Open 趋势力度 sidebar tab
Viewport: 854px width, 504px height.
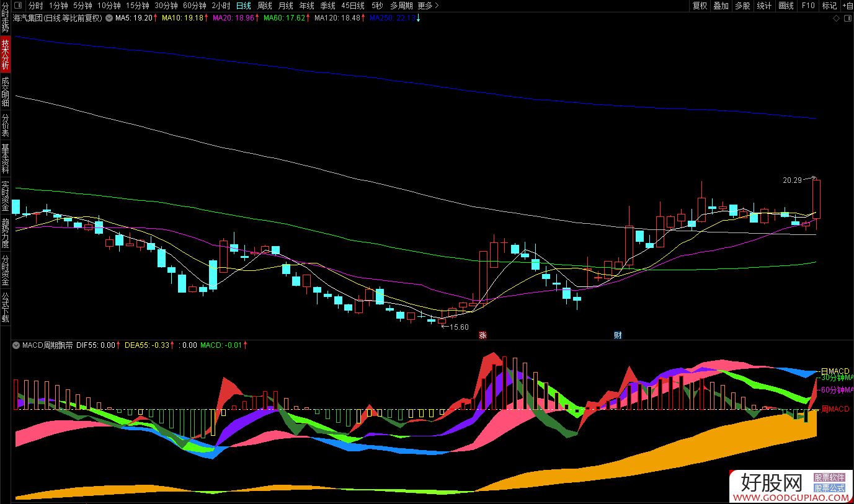tap(5, 233)
